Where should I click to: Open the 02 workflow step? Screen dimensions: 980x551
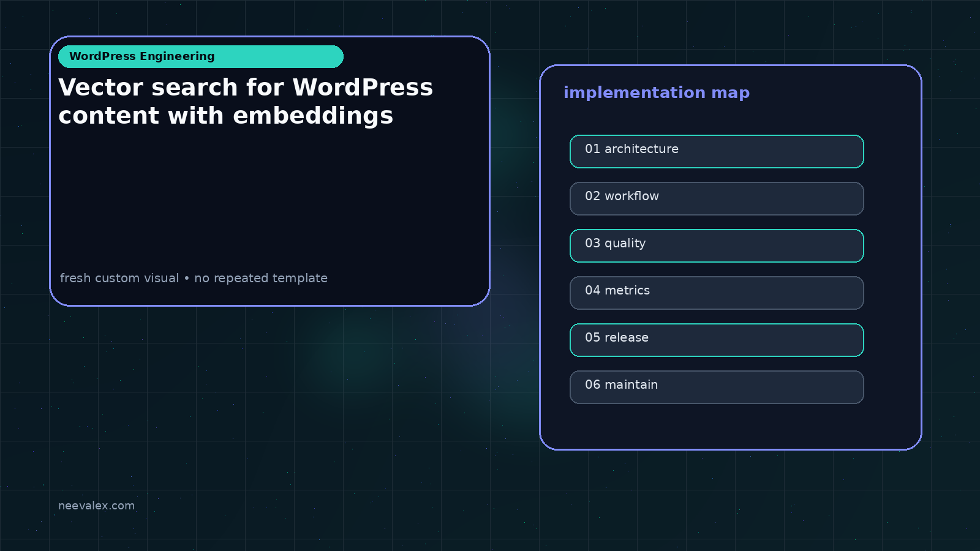click(717, 198)
